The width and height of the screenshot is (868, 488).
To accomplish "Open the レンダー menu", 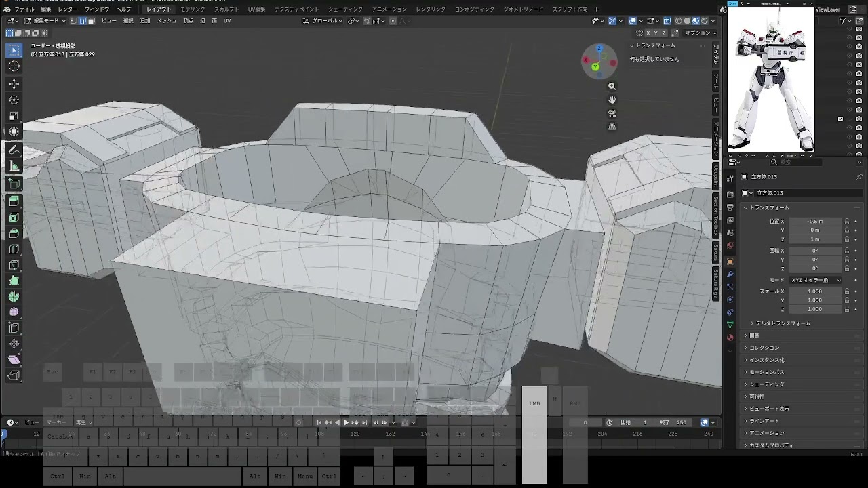I will pyautogui.click(x=68, y=9).
